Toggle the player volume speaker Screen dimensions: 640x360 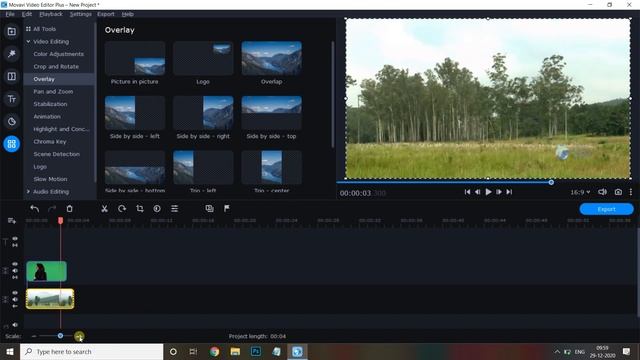click(x=602, y=192)
